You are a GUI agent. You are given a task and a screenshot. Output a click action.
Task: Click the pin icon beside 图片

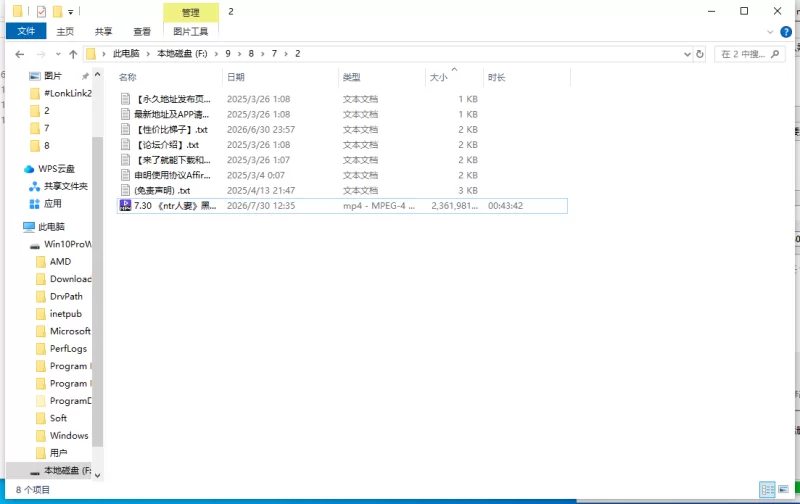[85, 76]
